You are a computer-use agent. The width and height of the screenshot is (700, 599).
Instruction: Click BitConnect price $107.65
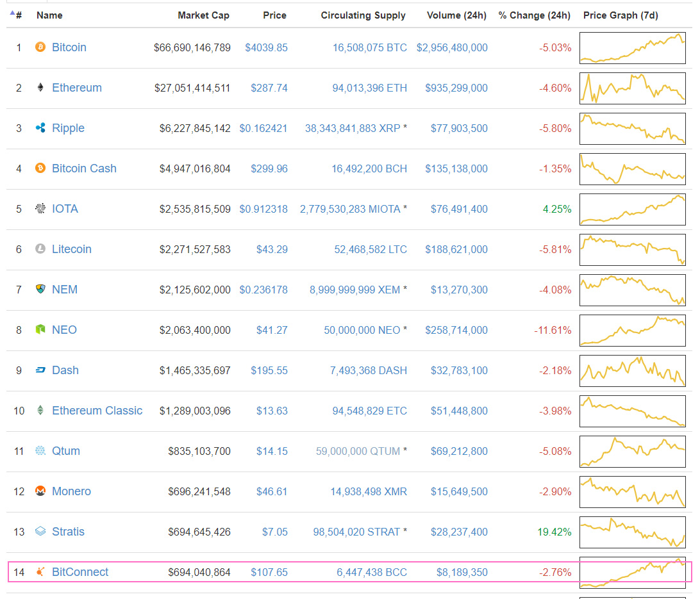[x=269, y=572]
